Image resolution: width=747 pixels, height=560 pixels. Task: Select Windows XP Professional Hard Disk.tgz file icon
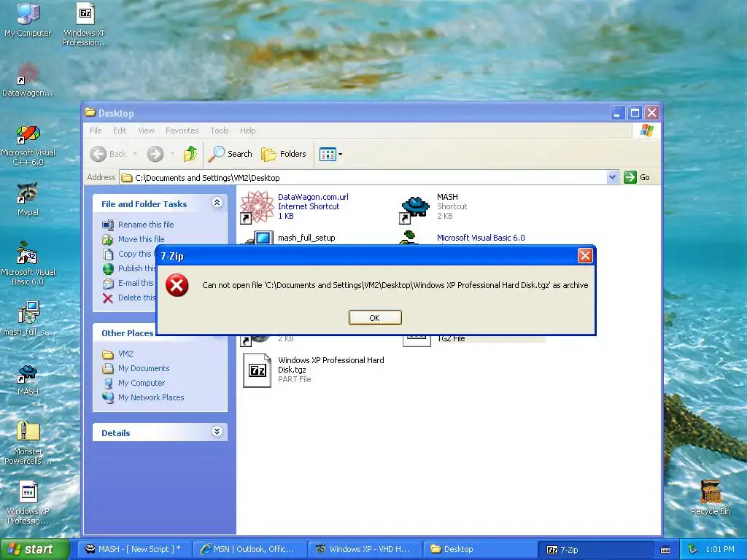point(258,370)
